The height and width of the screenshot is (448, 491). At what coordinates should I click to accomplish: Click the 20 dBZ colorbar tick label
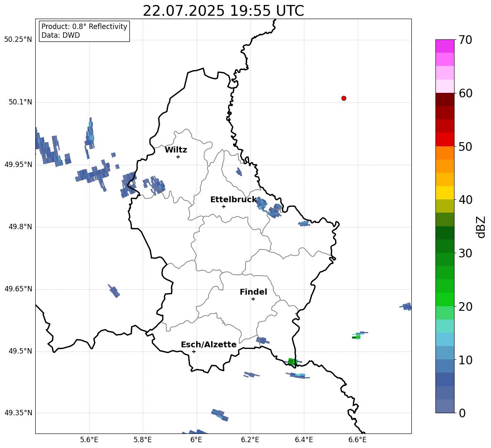click(465, 307)
